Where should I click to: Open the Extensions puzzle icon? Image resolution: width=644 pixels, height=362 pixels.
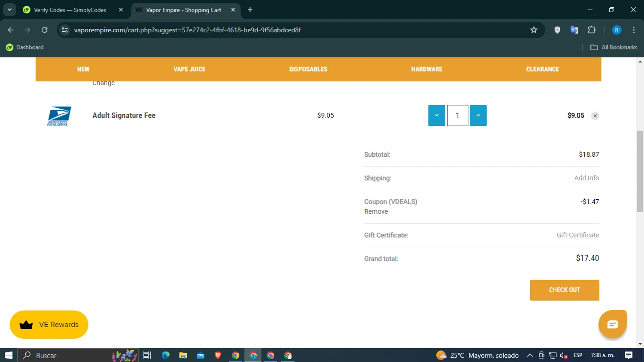click(592, 30)
